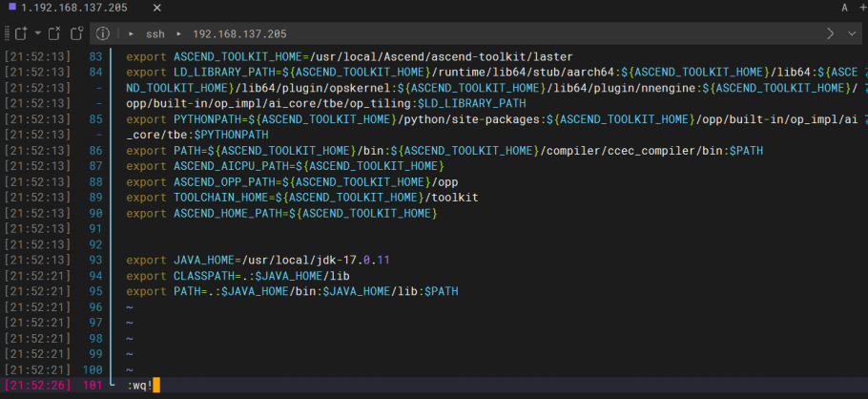868x399 pixels.
Task: Click line number 93 in the gutter
Action: pos(95,260)
